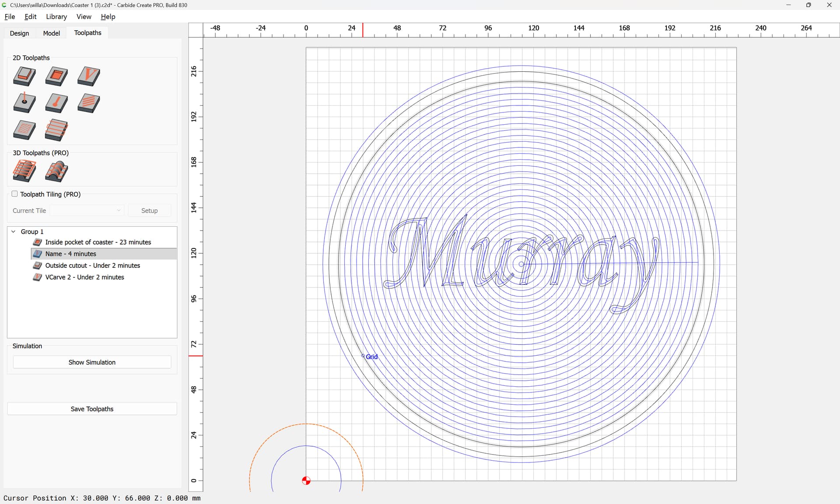This screenshot has height=504, width=840.
Task: Pick the Keyhole toolpath icon
Action: coord(56,103)
